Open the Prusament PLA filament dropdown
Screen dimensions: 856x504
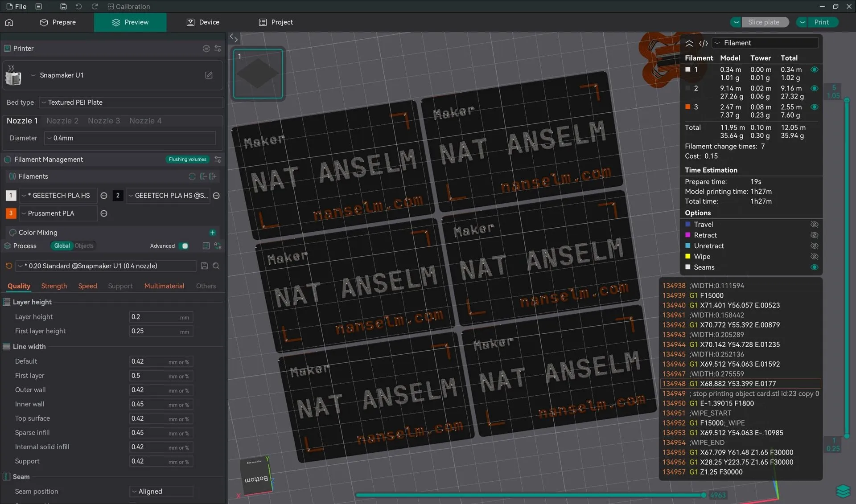pos(58,213)
